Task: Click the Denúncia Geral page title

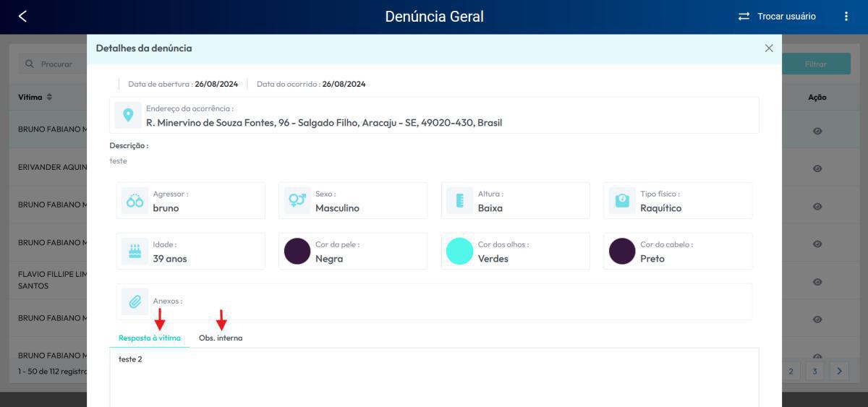Action: pos(434,16)
